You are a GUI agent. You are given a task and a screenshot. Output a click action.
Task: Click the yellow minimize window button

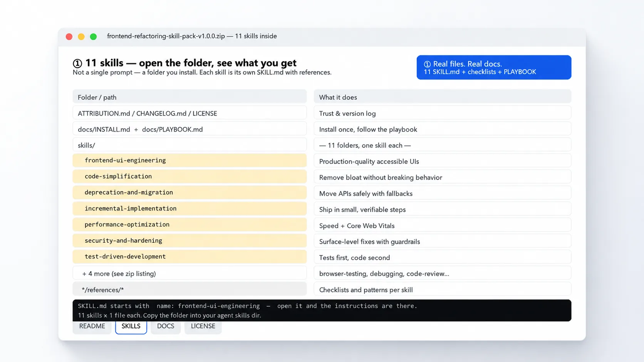tap(81, 37)
